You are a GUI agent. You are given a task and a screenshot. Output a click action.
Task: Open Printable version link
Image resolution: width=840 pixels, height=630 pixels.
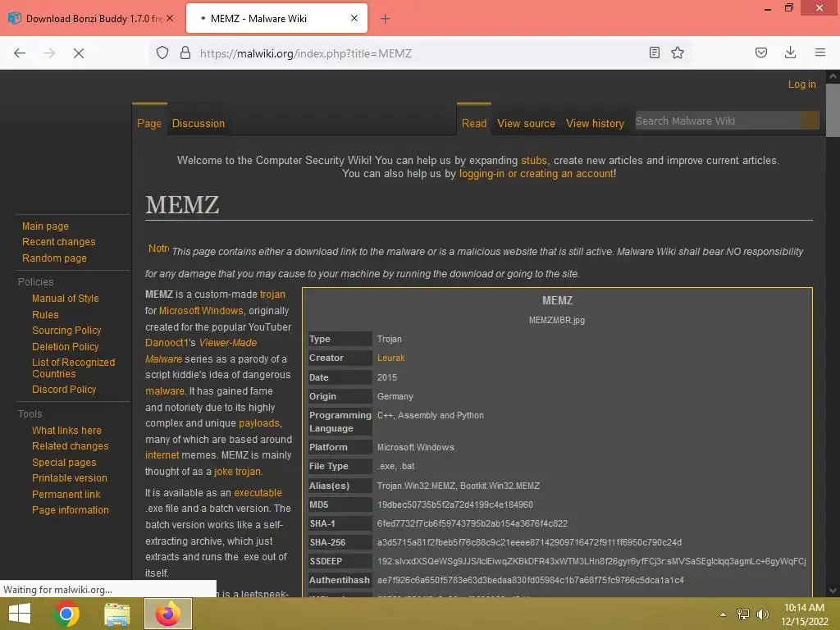(69, 477)
